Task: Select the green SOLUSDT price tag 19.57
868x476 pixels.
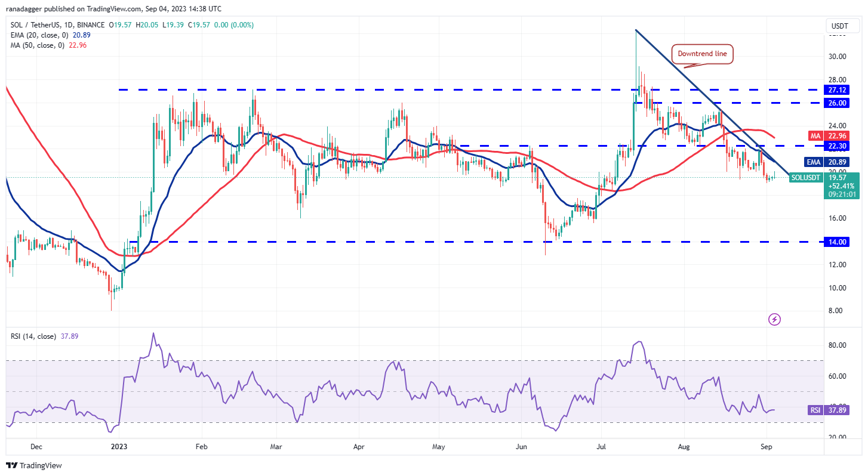Action: click(x=838, y=177)
